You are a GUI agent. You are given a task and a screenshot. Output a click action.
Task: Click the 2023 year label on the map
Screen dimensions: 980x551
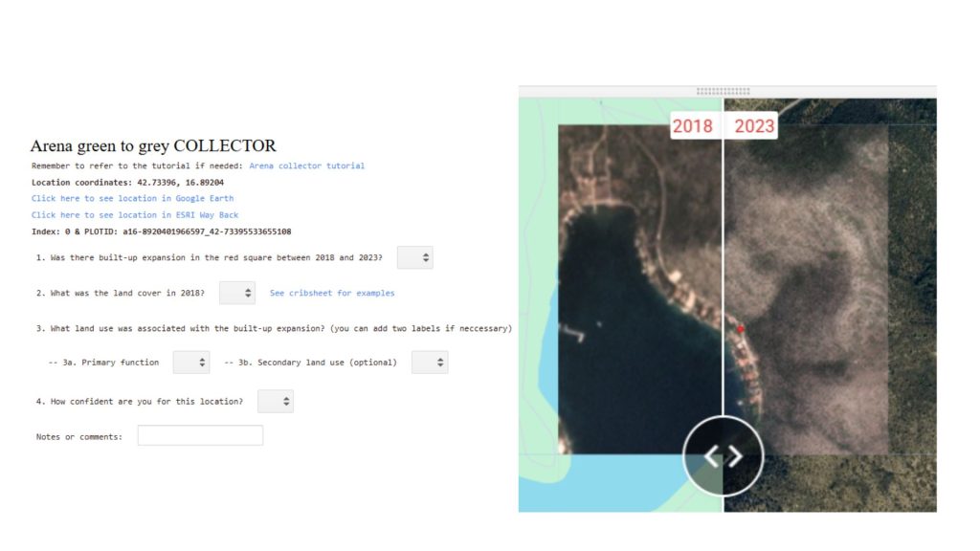pos(753,125)
